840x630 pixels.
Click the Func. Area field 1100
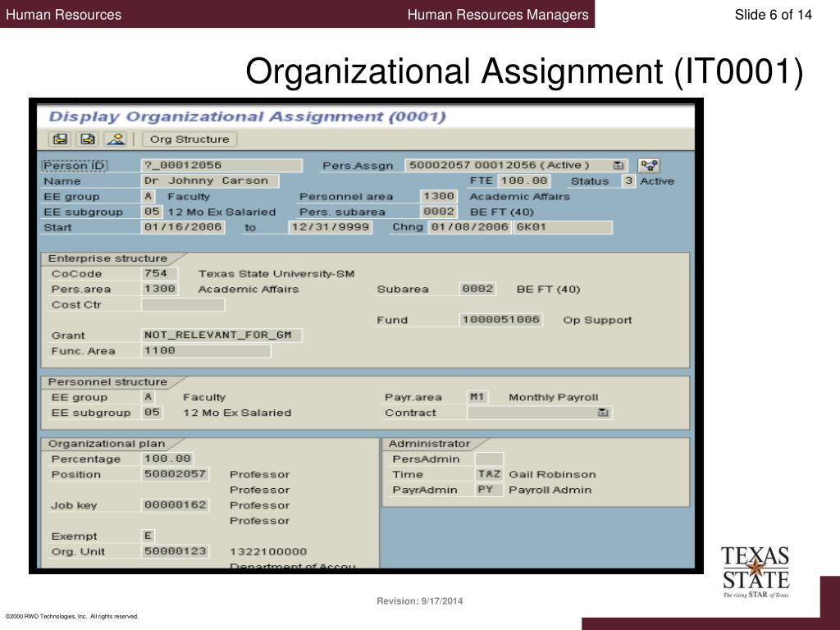click(206, 351)
